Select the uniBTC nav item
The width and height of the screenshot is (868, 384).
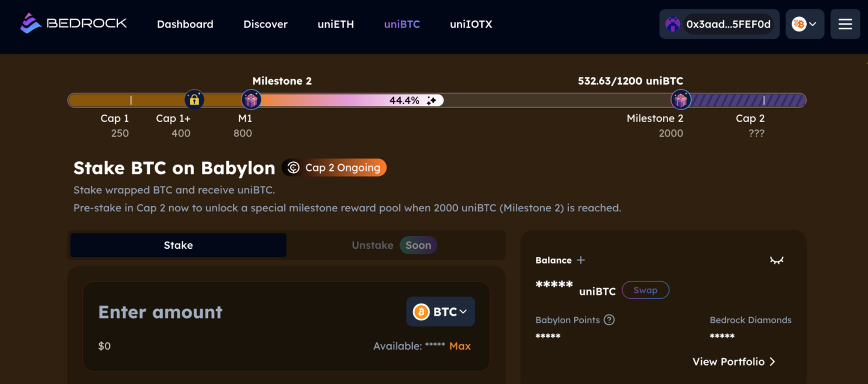[x=402, y=24]
